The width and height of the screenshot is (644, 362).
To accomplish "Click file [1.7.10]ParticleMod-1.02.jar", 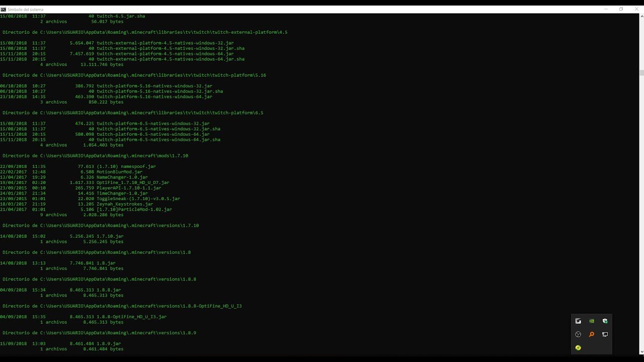I will 134,209.
